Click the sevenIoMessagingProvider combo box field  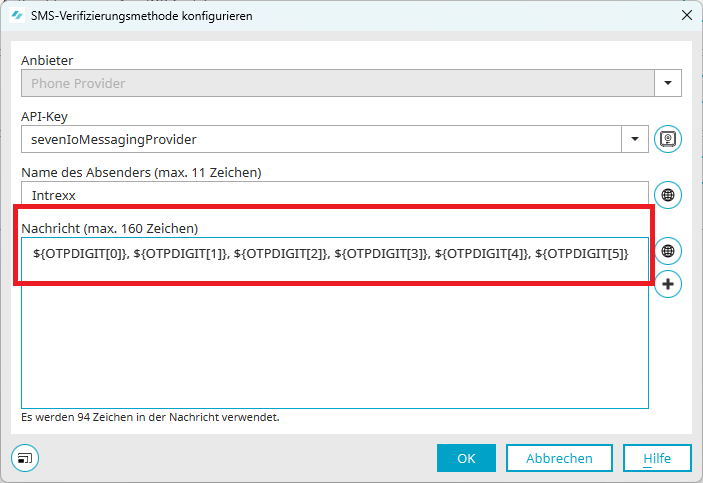pyautogui.click(x=320, y=139)
